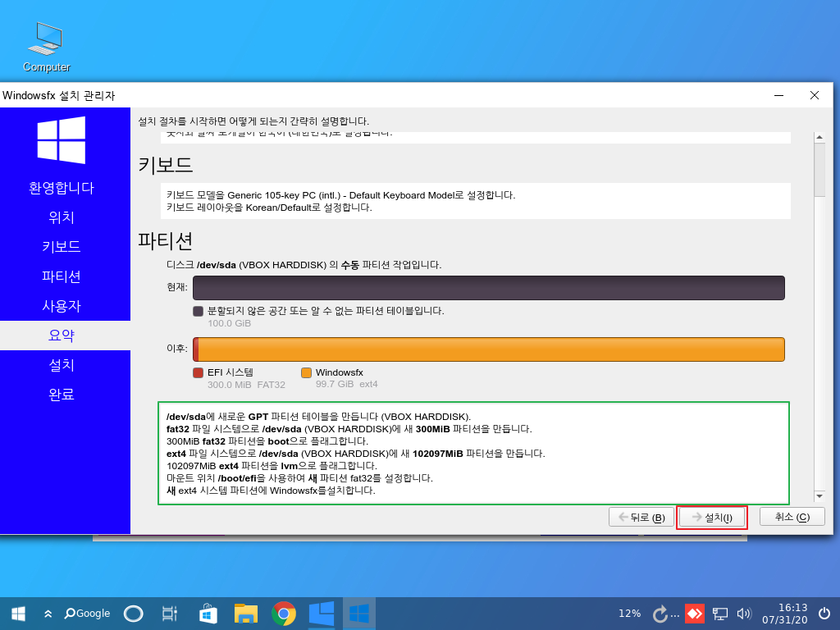Image resolution: width=840 pixels, height=630 pixels.
Task: Select the 환영합니다 step in sidebar
Action: coord(62,188)
